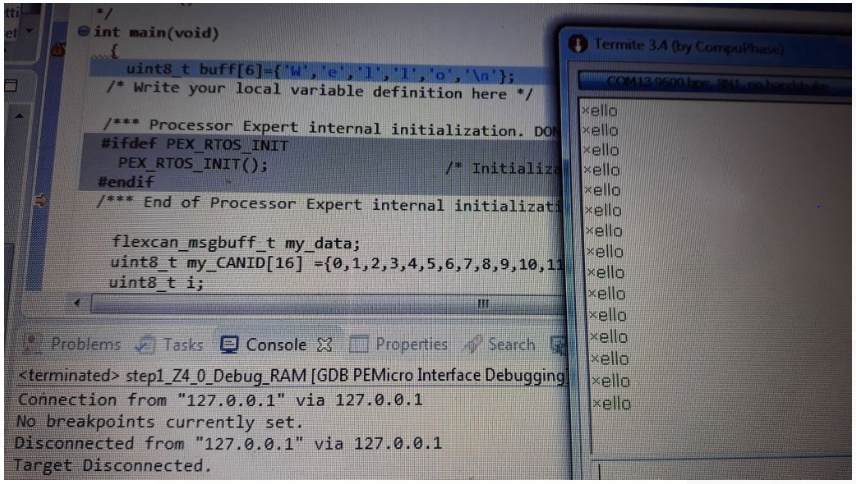
Task: Collapse the int main(void) fold marker
Action: [84, 31]
